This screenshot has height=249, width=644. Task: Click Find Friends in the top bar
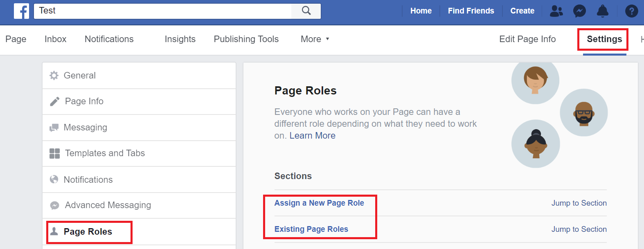[x=471, y=11]
